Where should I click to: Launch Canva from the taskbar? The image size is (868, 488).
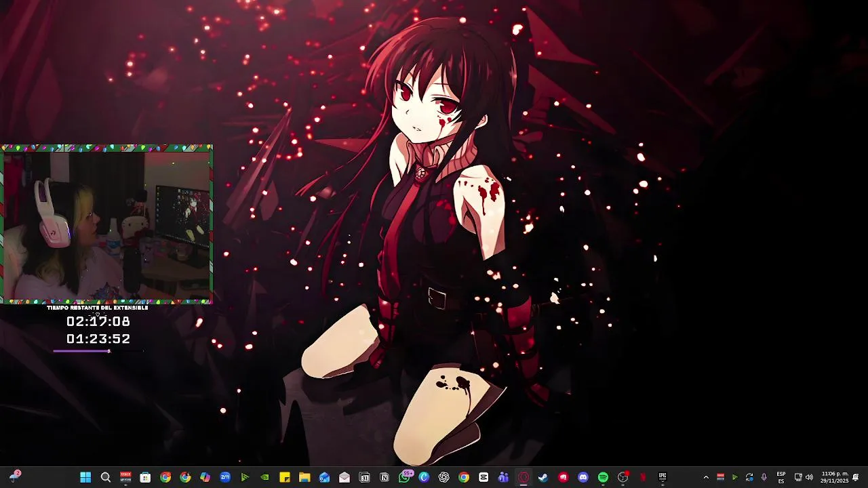[x=424, y=477]
